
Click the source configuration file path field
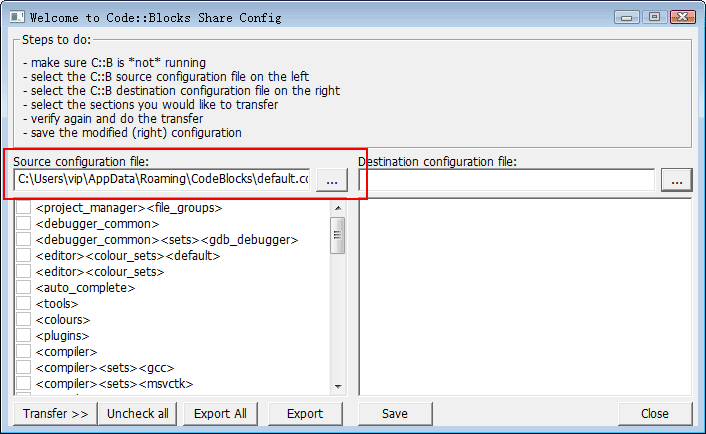[x=163, y=179]
